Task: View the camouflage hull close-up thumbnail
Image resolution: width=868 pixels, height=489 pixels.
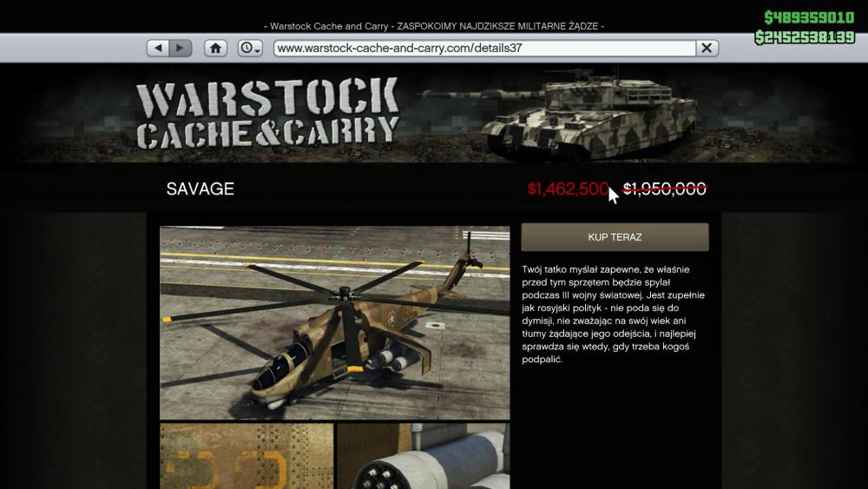Action: coord(247,456)
